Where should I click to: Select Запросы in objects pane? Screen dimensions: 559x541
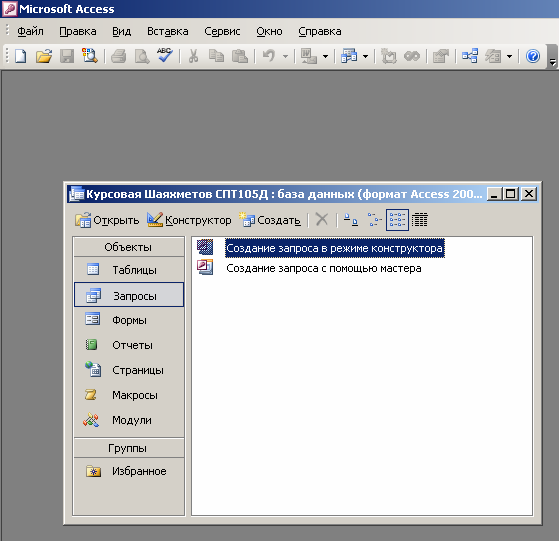coord(129,295)
